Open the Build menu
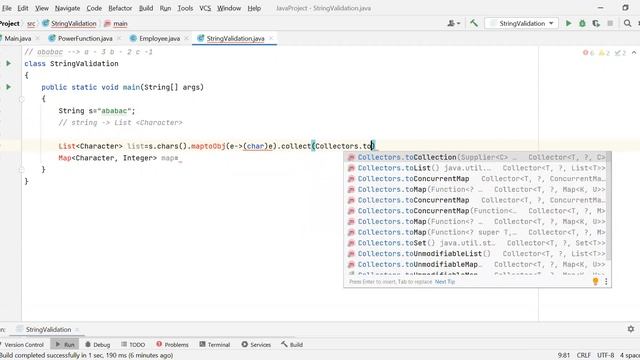 click(x=146, y=8)
